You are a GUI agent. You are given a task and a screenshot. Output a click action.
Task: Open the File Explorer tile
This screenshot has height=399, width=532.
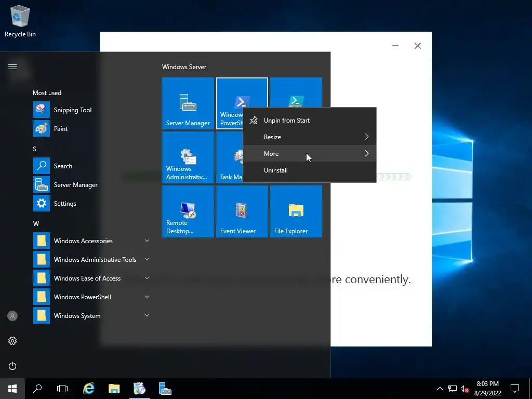coord(296,211)
